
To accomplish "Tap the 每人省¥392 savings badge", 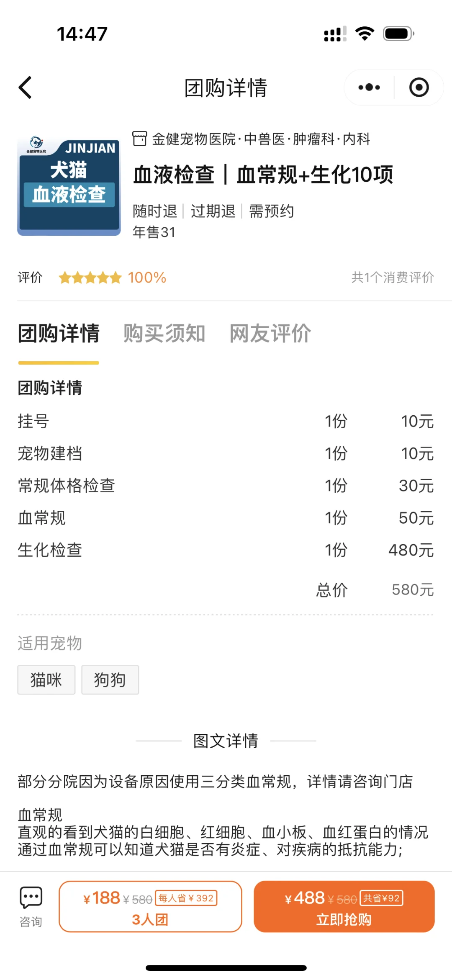I will pos(186,898).
